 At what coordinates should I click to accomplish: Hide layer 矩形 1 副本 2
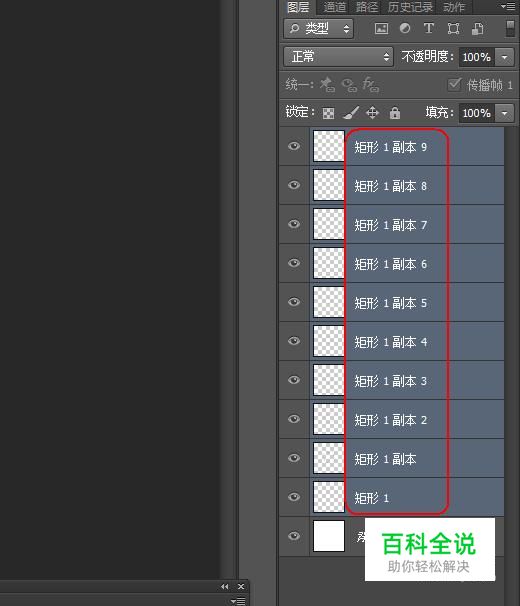point(294,419)
